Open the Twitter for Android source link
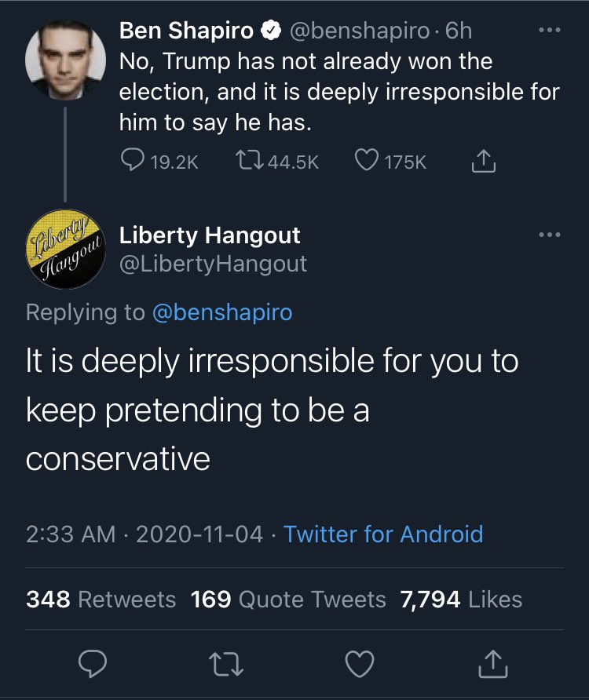Screen dimensions: 589x700 (x=383, y=534)
